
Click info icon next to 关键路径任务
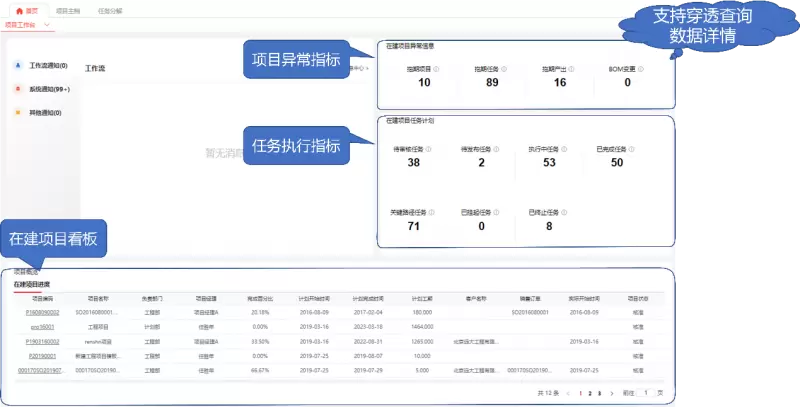click(432, 212)
